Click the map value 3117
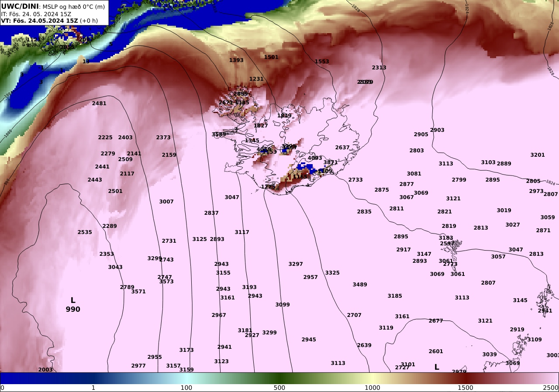The width and height of the screenshot is (559, 392). [242, 232]
